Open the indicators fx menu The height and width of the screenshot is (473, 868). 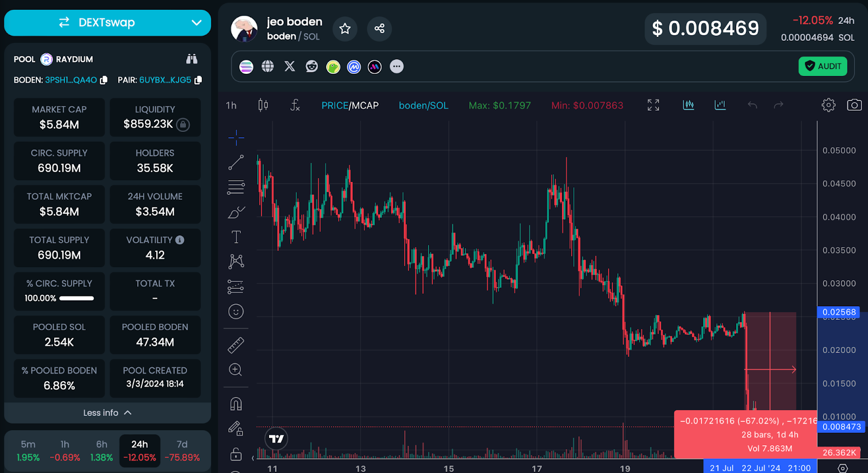(x=295, y=105)
